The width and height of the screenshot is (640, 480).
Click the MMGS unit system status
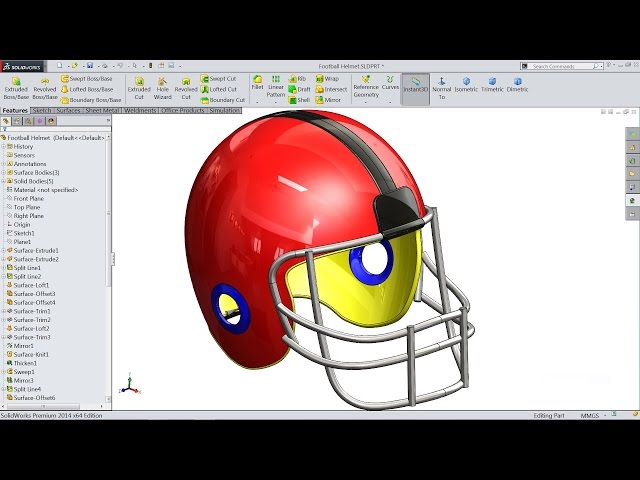[589, 416]
